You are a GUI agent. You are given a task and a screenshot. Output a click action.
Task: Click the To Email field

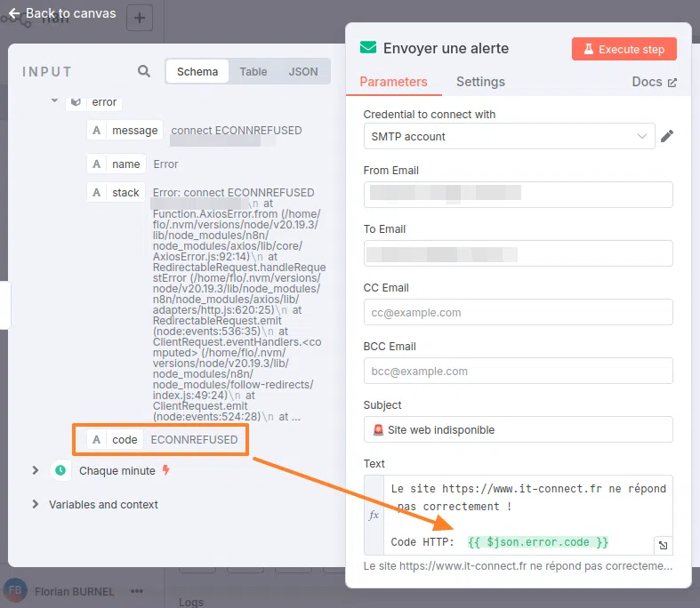coord(518,253)
